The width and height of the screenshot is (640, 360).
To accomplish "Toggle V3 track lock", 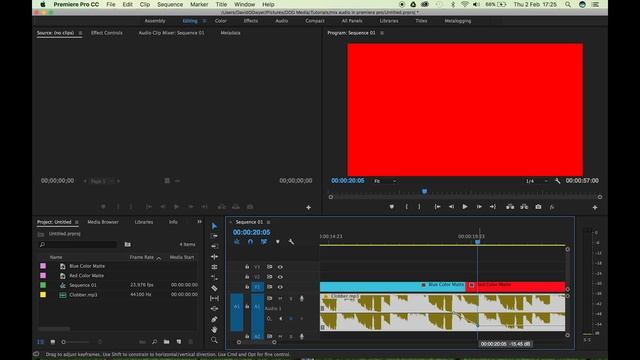I will coord(247,267).
